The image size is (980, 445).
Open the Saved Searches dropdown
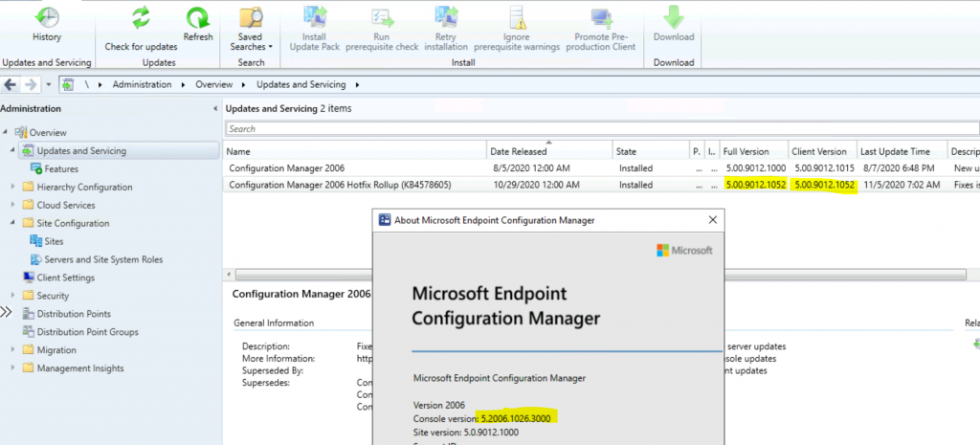(252, 29)
